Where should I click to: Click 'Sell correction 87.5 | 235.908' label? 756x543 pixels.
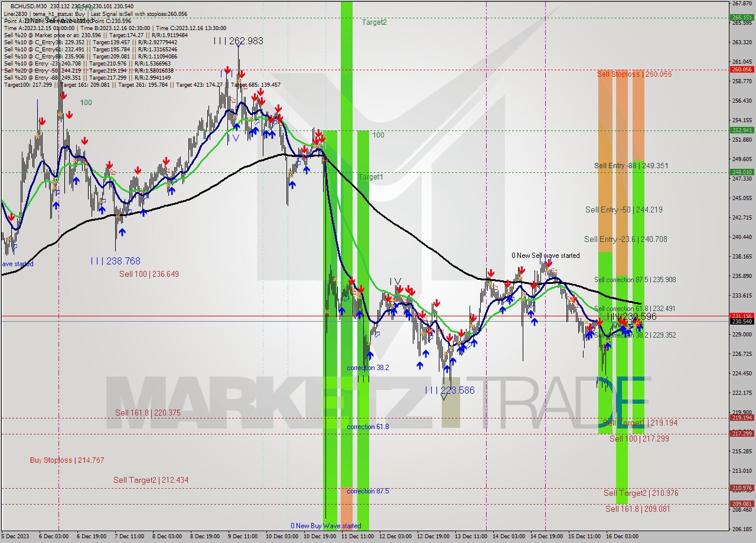[x=635, y=280]
